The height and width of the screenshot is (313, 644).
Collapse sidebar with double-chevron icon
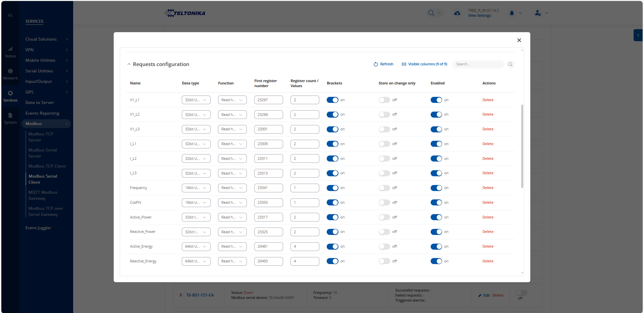10,15
